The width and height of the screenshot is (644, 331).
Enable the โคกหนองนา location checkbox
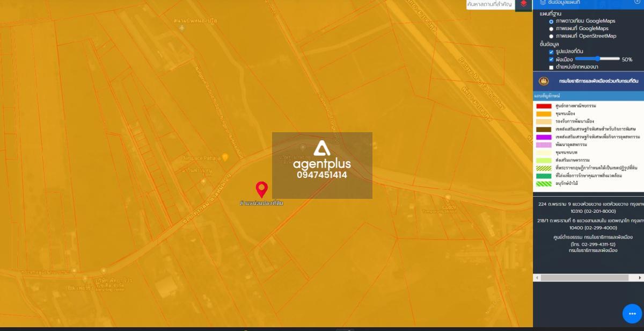(551, 67)
